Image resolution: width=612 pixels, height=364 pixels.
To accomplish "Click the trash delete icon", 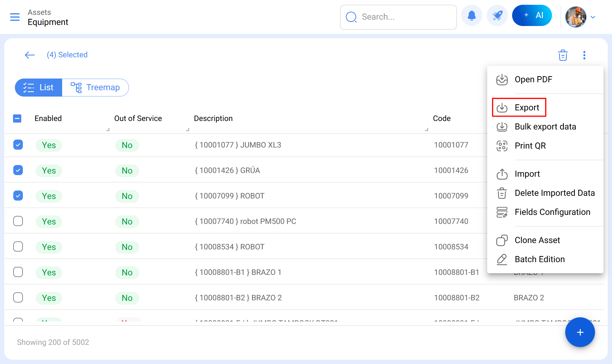I will (x=563, y=55).
